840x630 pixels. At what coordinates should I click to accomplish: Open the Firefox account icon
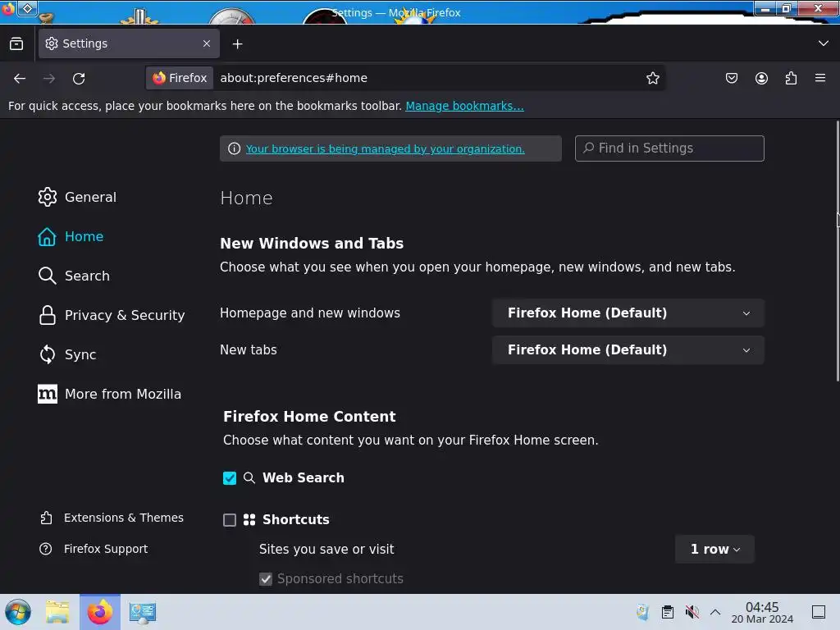pyautogui.click(x=761, y=78)
